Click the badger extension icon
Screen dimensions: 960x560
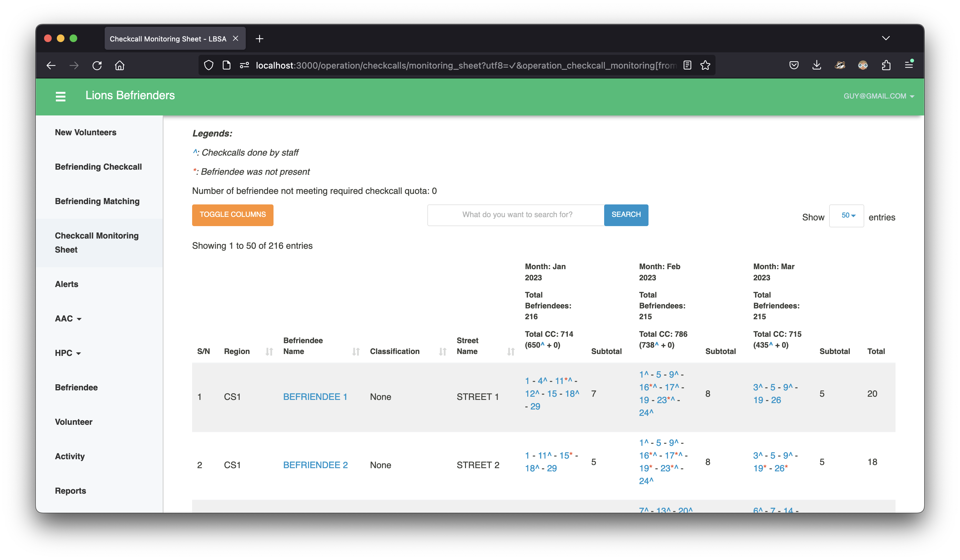840,65
